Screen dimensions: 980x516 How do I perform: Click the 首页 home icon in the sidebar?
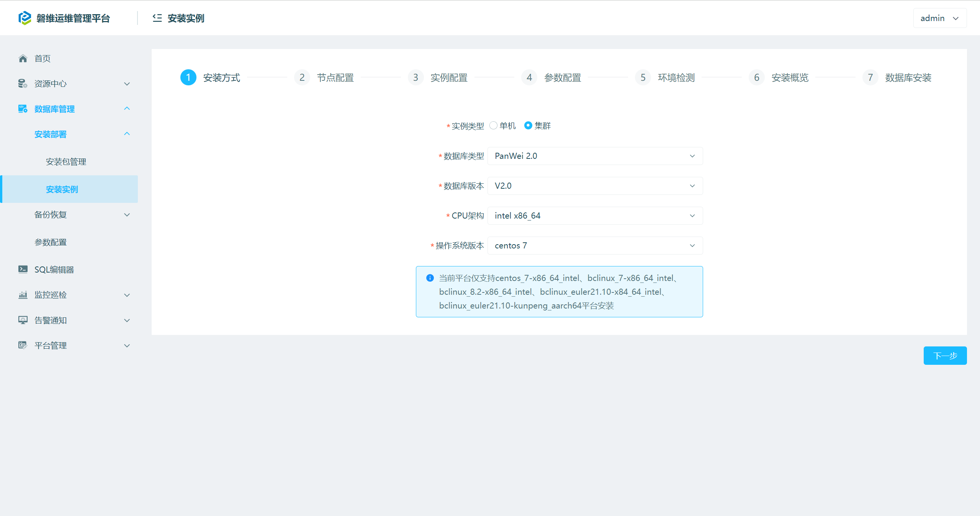23,59
